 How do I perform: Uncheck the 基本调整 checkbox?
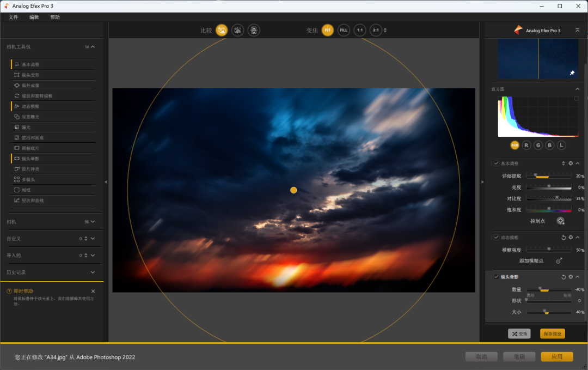(496, 163)
